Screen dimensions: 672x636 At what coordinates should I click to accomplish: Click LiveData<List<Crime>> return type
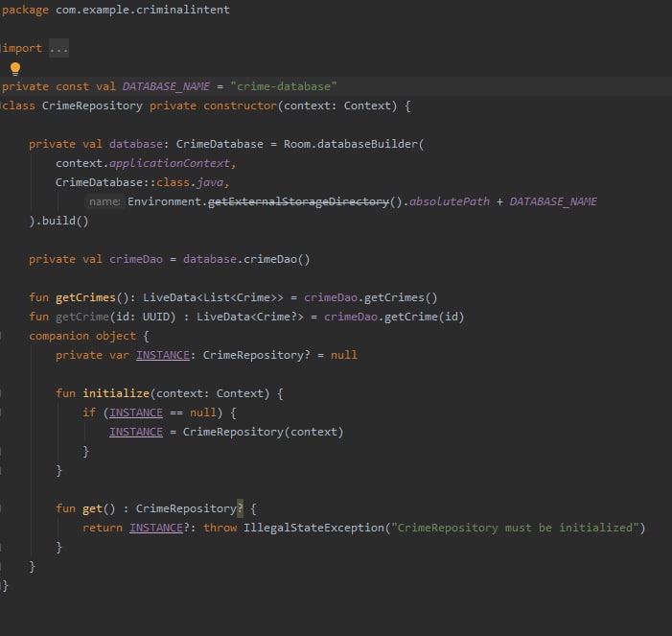[213, 297]
